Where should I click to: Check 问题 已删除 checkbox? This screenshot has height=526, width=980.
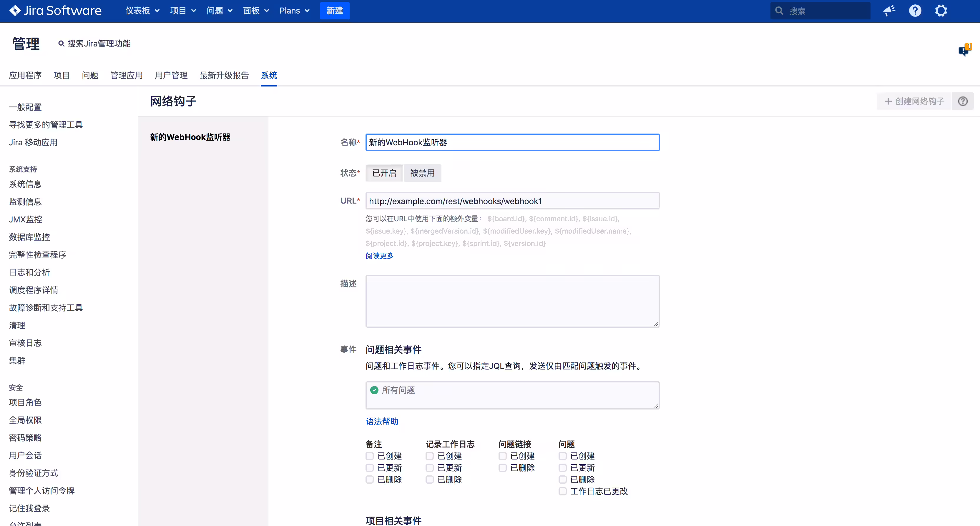pos(563,479)
